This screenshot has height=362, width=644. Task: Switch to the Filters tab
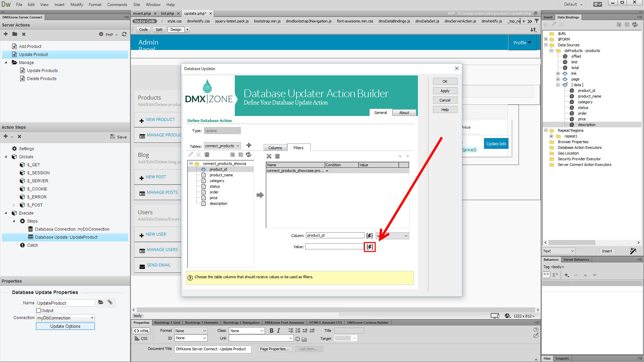pos(298,148)
